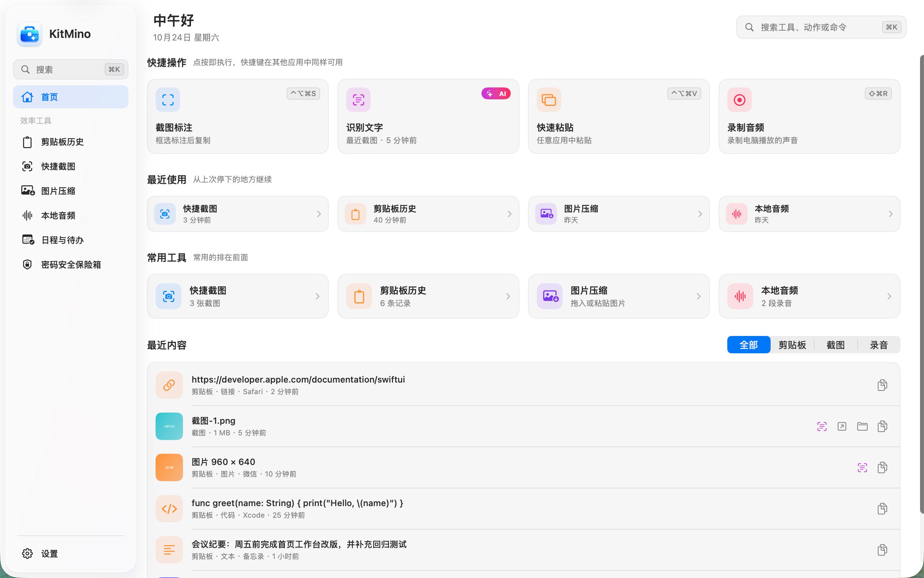Switch to the 录音 filter tab
Image resolution: width=924 pixels, height=578 pixels.
[879, 345]
